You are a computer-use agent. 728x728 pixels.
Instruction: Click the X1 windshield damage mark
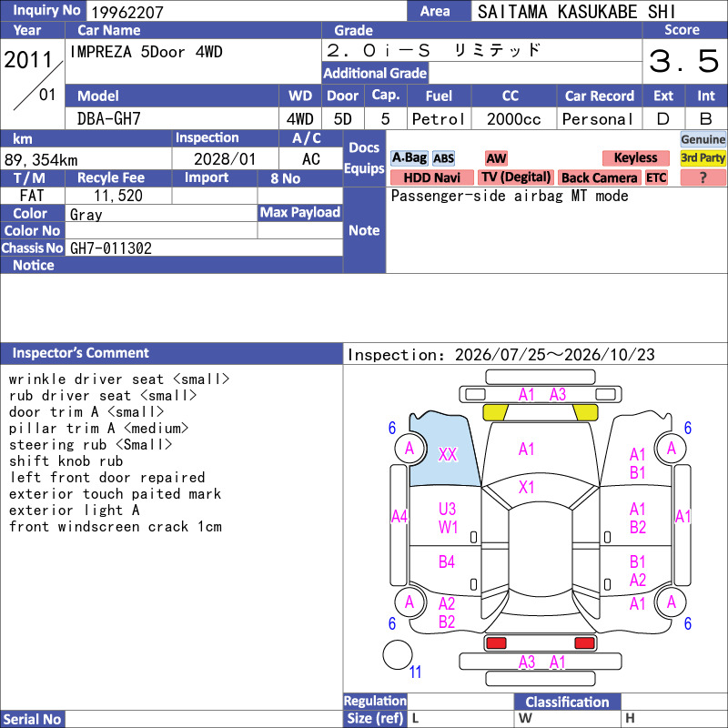[x=526, y=488]
